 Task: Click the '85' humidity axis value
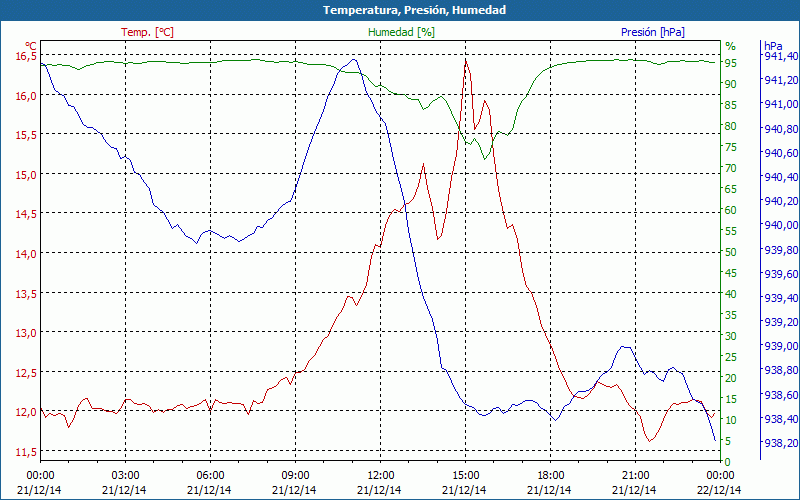click(x=731, y=105)
